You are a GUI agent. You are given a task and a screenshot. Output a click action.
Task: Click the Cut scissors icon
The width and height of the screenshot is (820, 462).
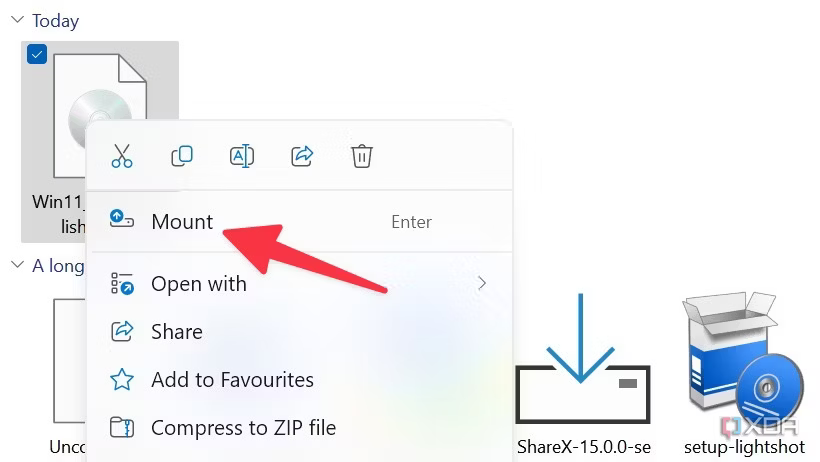[x=122, y=156]
